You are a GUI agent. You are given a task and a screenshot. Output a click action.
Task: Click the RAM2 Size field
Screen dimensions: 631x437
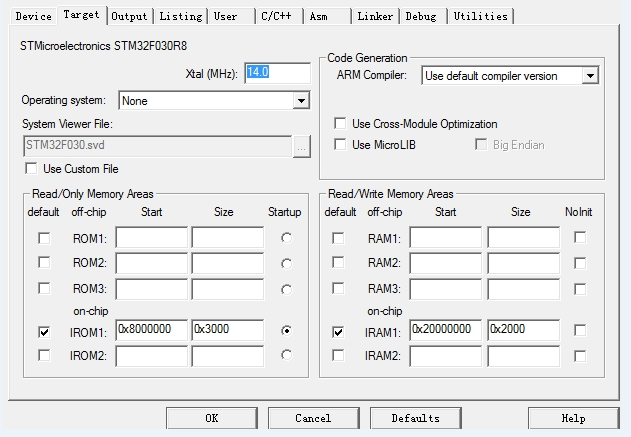[x=524, y=263]
